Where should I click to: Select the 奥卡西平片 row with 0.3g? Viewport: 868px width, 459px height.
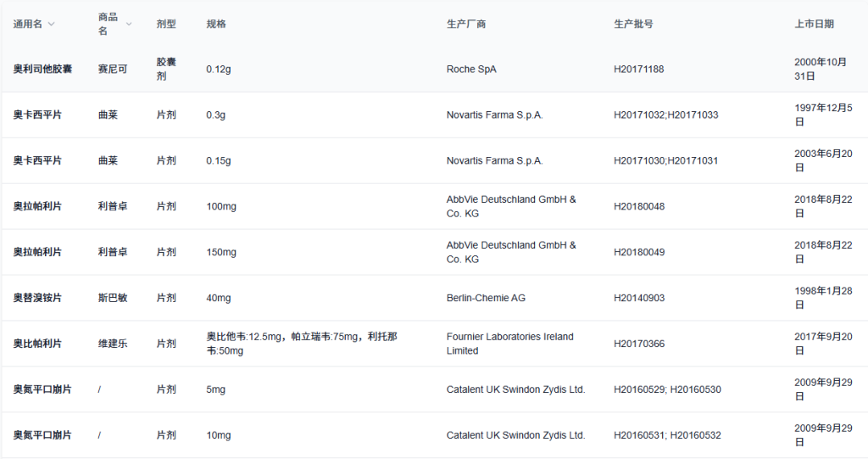[37, 115]
